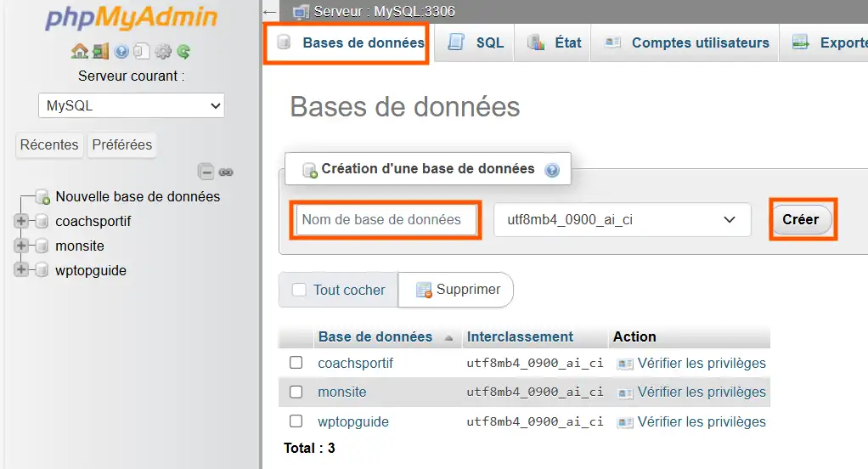
Task: Open the Comptes utilisateurs tab
Action: coord(686,42)
